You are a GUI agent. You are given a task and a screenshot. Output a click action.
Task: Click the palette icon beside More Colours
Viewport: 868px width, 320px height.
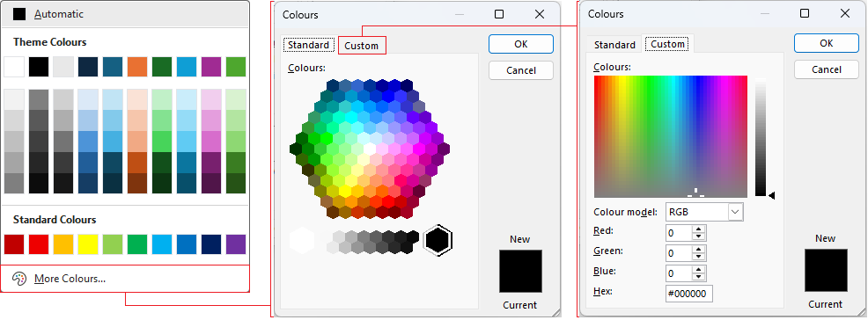coord(19,279)
